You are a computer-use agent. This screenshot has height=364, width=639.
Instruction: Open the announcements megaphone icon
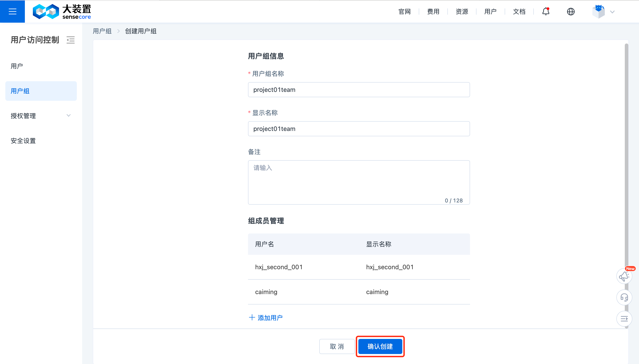tap(624, 276)
